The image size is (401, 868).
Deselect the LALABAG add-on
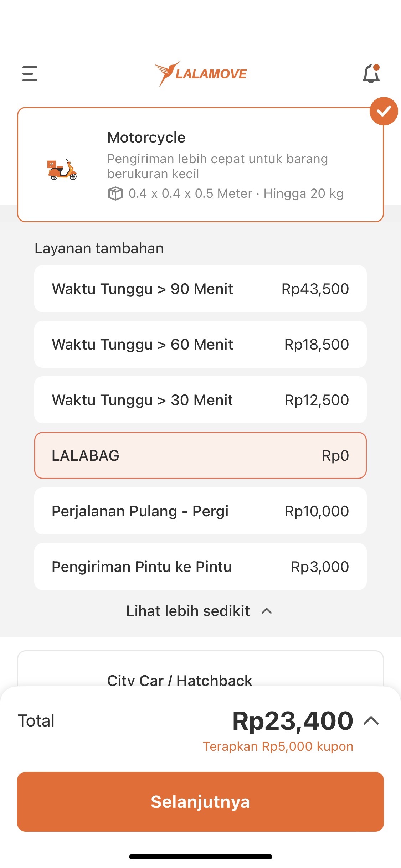coord(200,455)
